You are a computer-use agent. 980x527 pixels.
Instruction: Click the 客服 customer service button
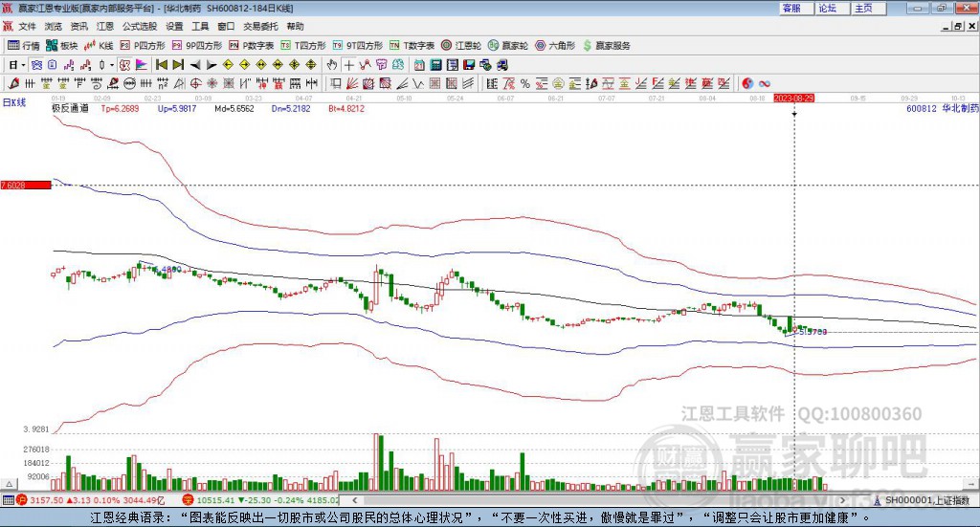(796, 8)
